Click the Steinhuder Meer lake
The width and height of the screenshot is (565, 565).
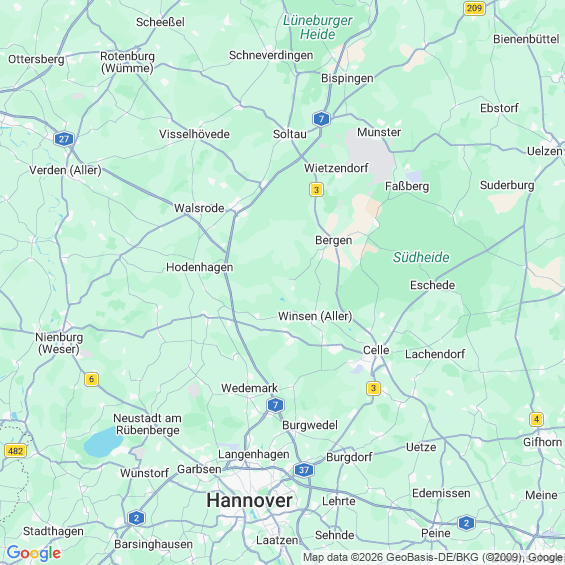point(103,442)
